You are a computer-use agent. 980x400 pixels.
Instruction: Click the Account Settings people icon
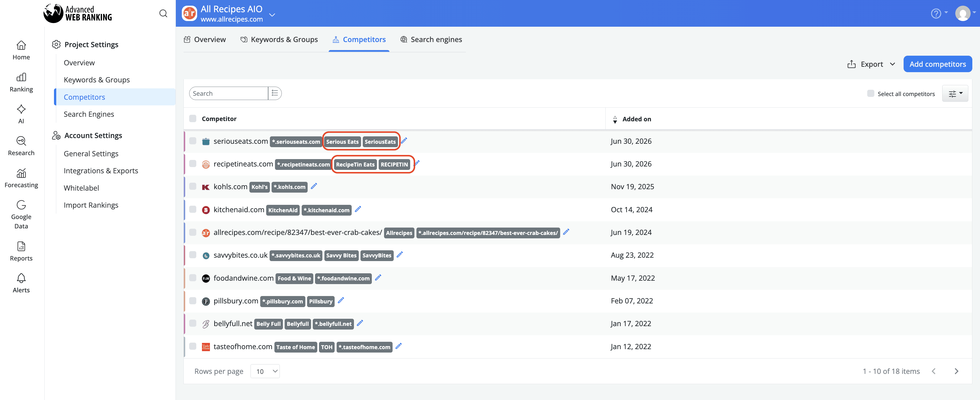tap(56, 136)
